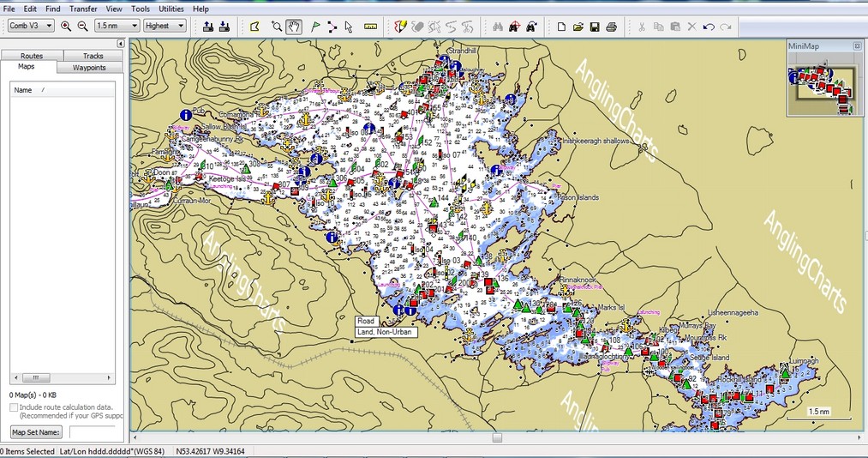Receive data from the GPS device
Viewport: 868px width, 458px height.
pos(224,26)
